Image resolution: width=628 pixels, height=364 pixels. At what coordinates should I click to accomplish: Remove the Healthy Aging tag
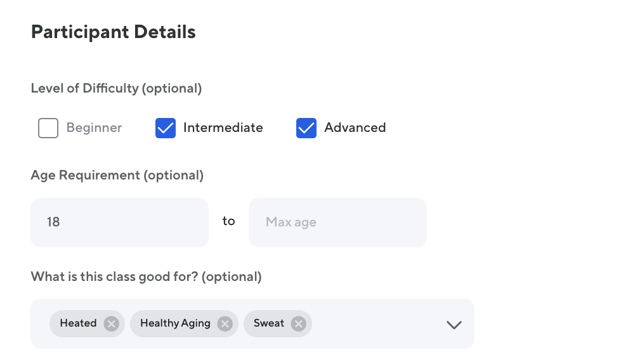[x=225, y=324]
